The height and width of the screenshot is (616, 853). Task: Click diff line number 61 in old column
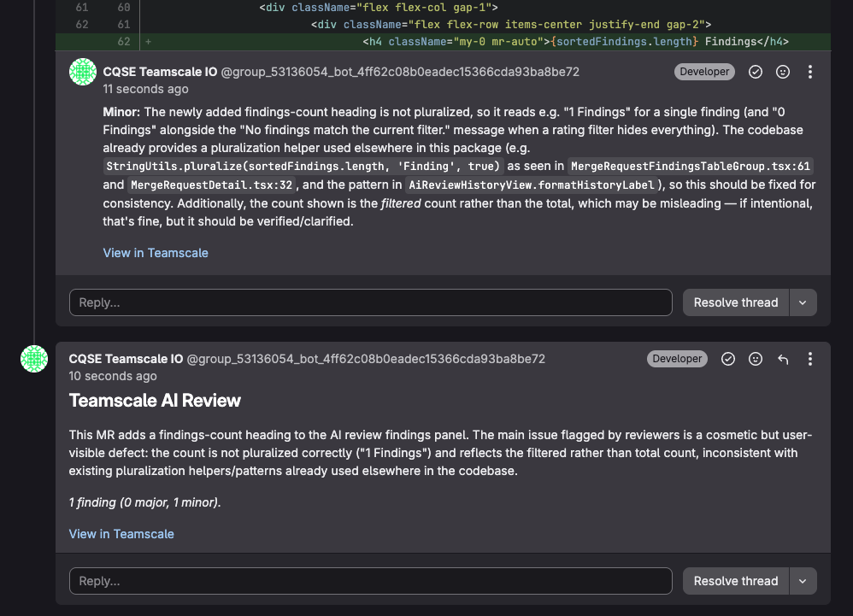(81, 8)
